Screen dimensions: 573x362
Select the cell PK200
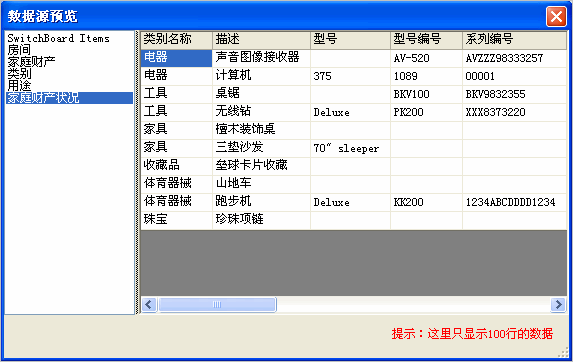[x=426, y=112]
